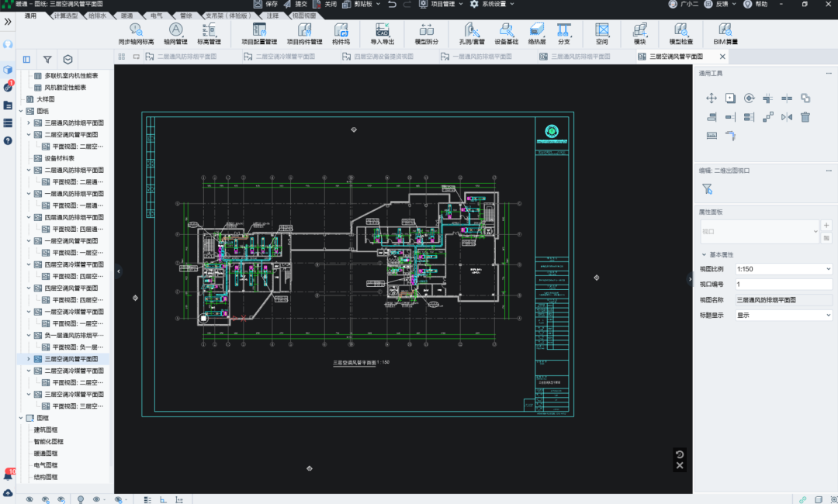Open 同步轴网标高 tool
838x504 pixels.
click(136, 33)
